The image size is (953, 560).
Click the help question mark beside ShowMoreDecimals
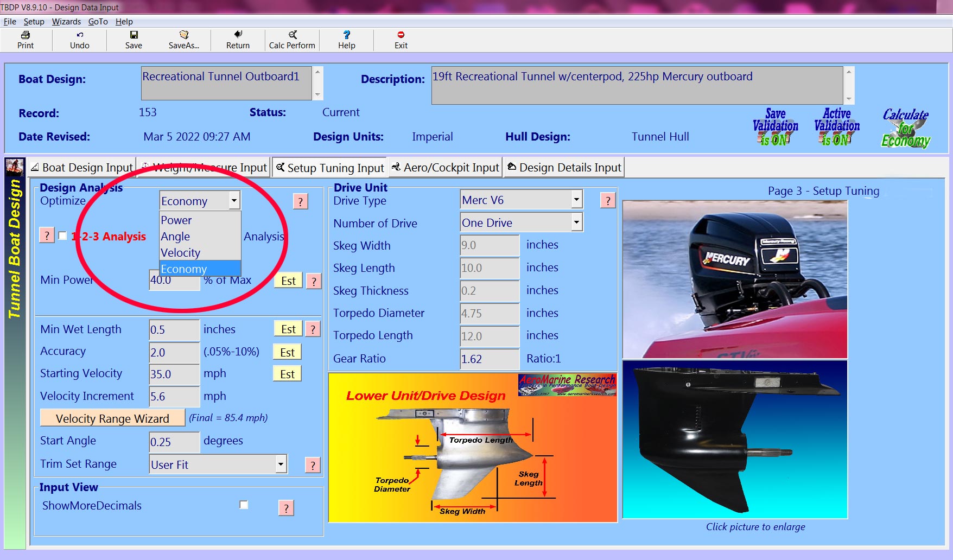(x=286, y=508)
